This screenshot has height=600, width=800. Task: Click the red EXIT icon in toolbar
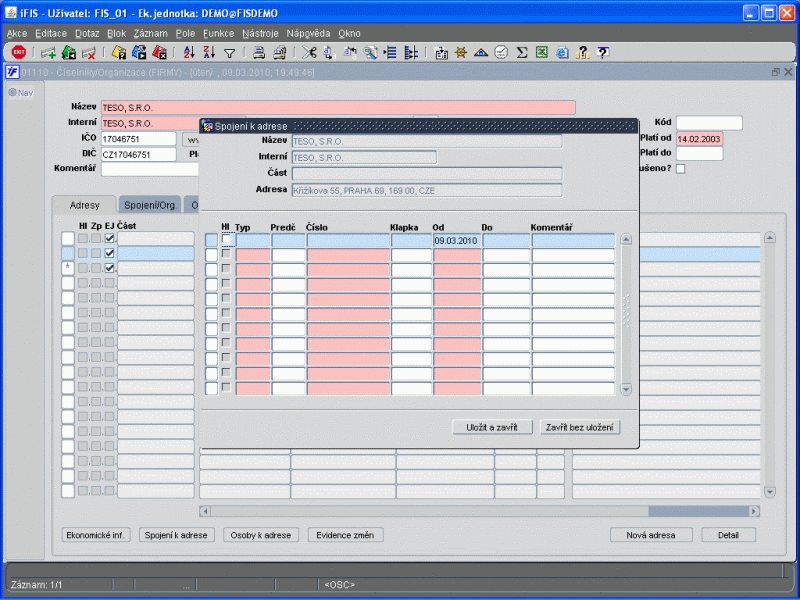(18, 52)
